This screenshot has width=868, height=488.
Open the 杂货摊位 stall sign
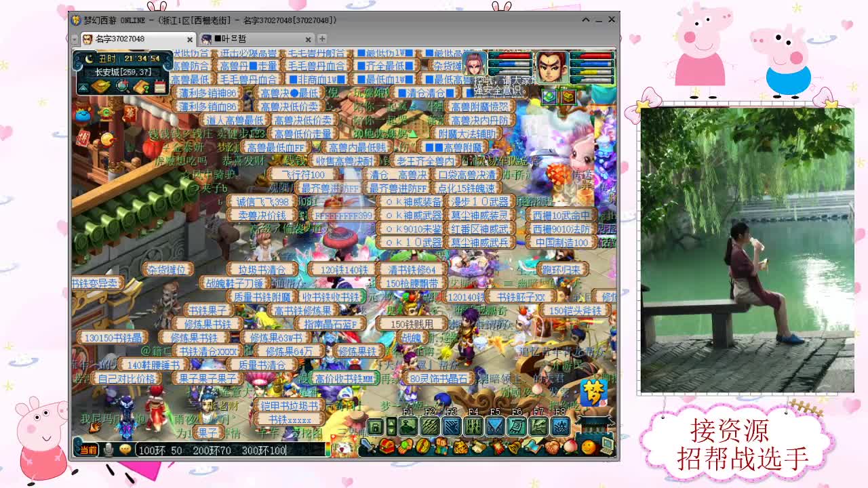click(x=167, y=269)
